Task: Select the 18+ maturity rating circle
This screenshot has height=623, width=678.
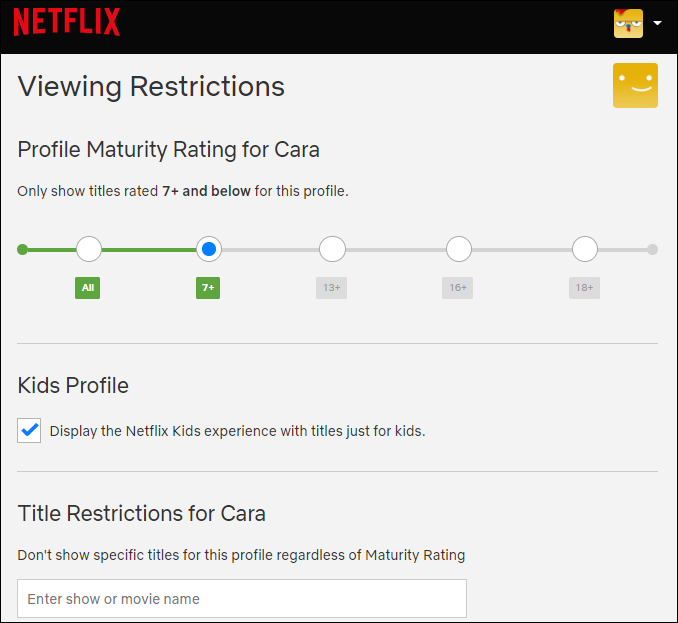Action: 585,249
